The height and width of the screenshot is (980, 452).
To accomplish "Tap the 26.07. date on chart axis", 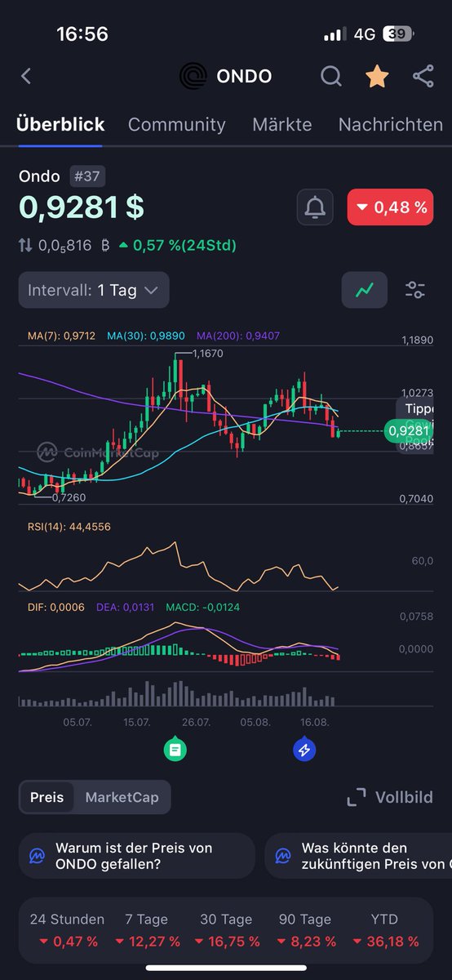I will (196, 722).
